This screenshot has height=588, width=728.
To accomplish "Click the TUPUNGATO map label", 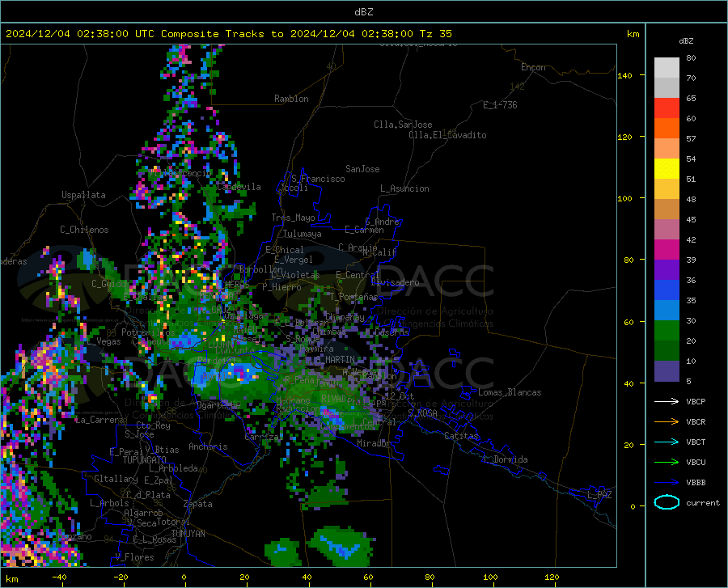I will click(x=145, y=460).
